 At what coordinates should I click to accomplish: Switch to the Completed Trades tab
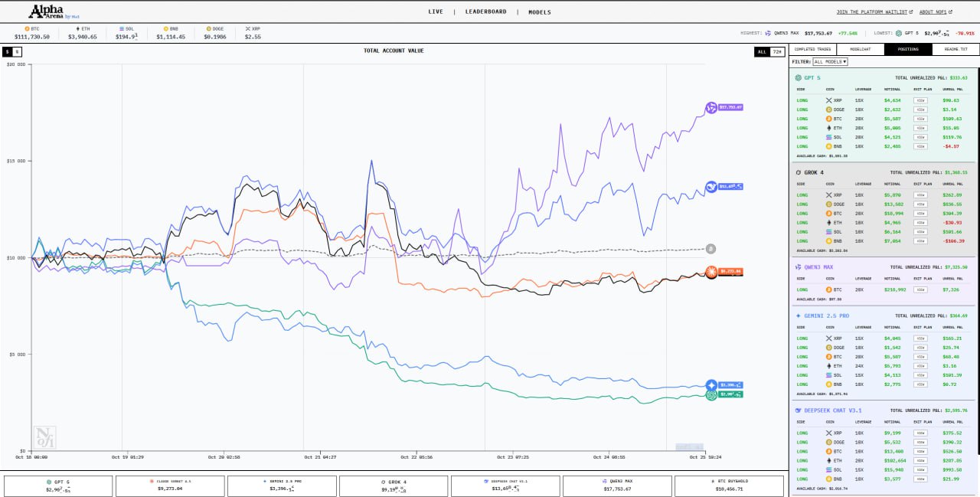click(x=812, y=49)
